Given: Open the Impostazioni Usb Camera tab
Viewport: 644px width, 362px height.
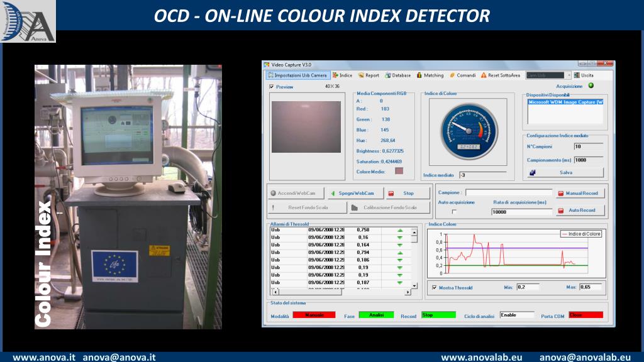Looking at the screenshot, I should pyautogui.click(x=296, y=75).
